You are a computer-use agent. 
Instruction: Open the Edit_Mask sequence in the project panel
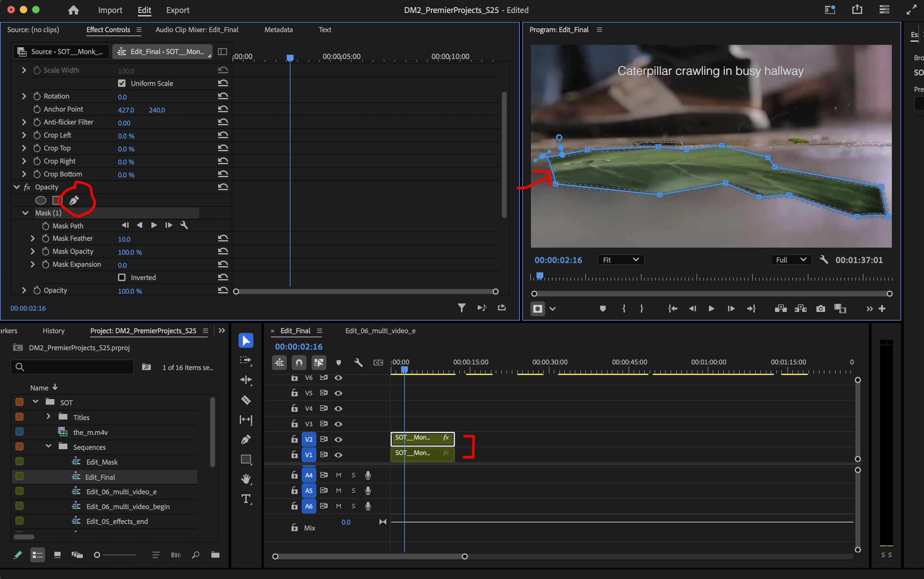(x=101, y=462)
